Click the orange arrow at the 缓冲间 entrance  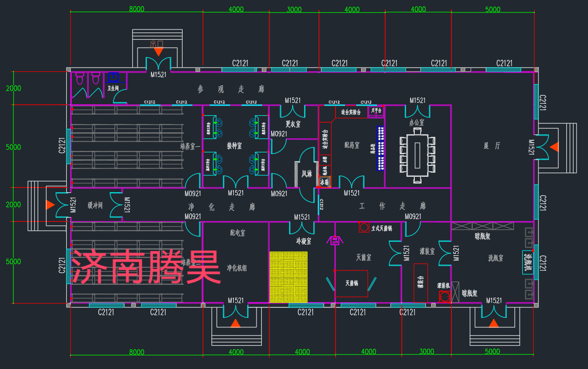tap(50, 205)
